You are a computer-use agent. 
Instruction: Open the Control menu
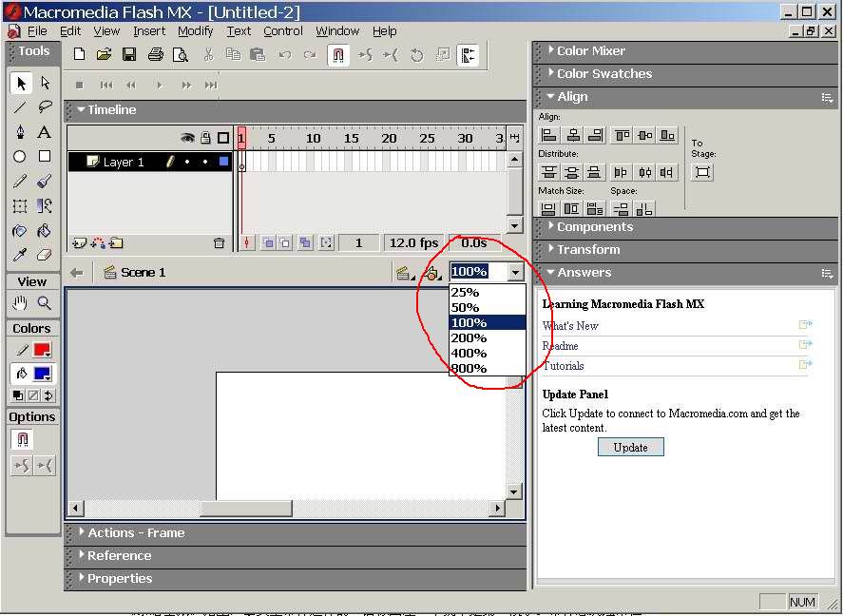point(283,31)
